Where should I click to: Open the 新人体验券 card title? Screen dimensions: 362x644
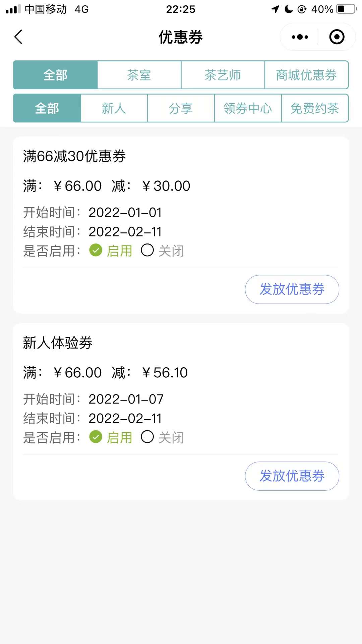click(58, 343)
